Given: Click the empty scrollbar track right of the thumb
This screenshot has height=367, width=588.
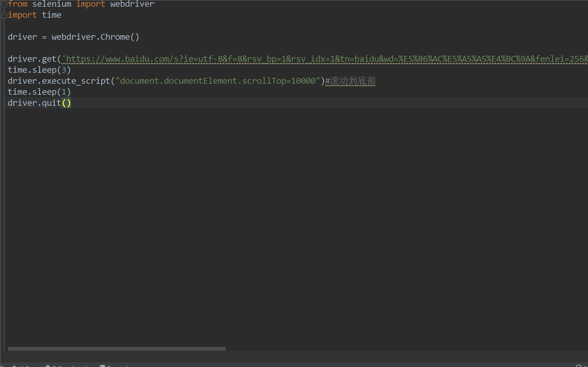Looking at the screenshot, I should click(397, 348).
